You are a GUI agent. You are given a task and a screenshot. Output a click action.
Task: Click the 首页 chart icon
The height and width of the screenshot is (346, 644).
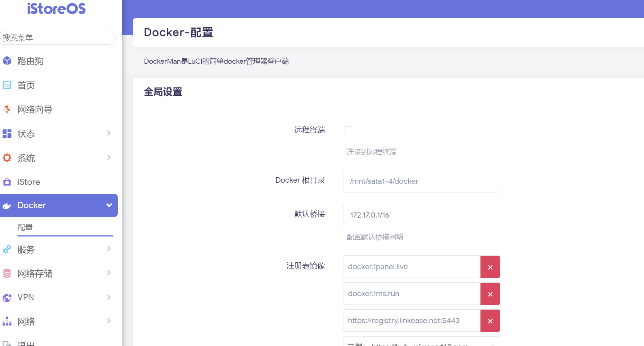pyautogui.click(x=7, y=85)
